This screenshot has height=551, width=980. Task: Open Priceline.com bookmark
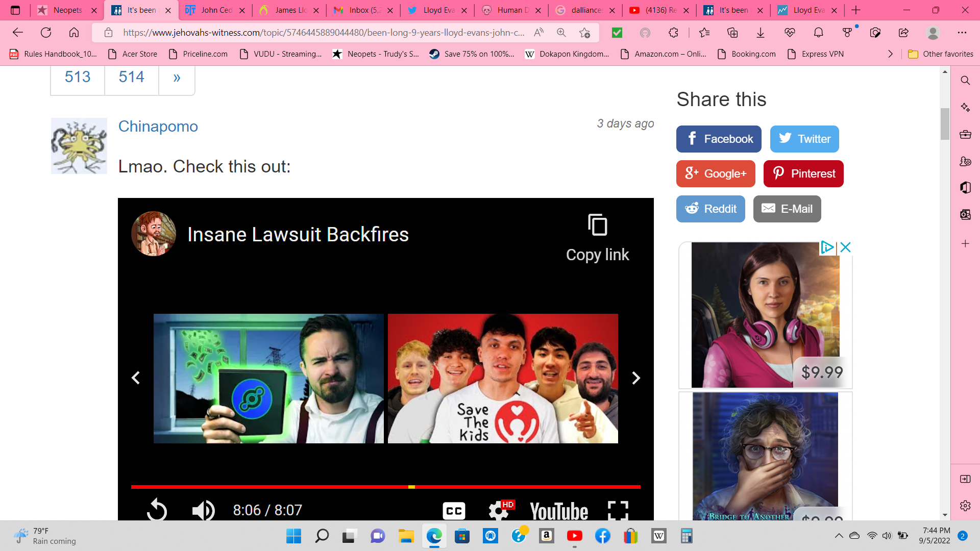198,54
